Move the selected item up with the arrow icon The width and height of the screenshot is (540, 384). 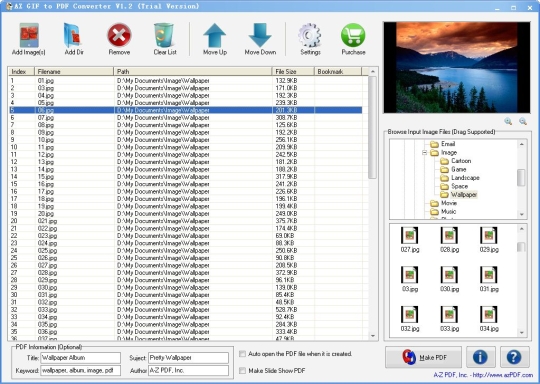coord(215,35)
